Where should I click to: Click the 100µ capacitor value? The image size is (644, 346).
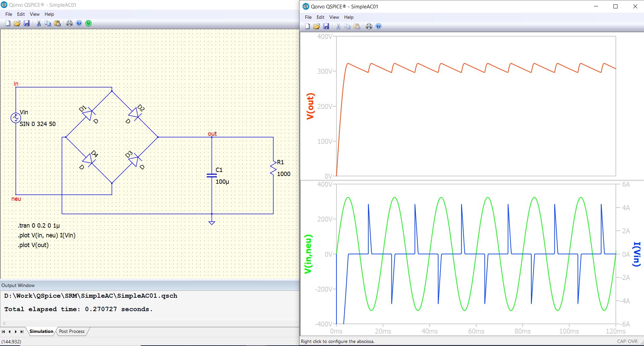(x=222, y=182)
